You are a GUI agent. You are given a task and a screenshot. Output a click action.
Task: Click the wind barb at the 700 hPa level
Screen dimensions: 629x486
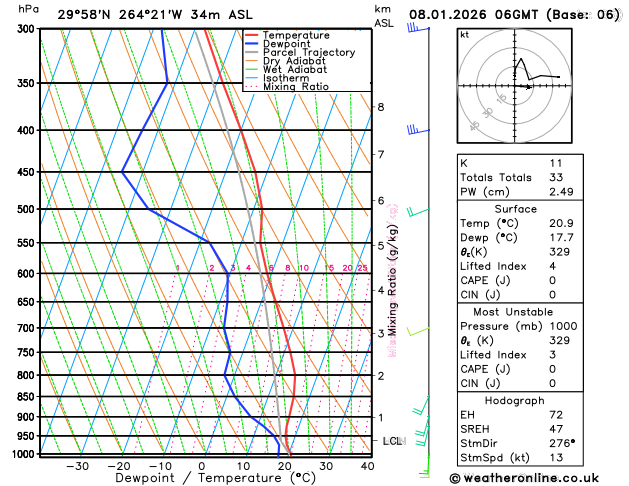tap(418, 331)
